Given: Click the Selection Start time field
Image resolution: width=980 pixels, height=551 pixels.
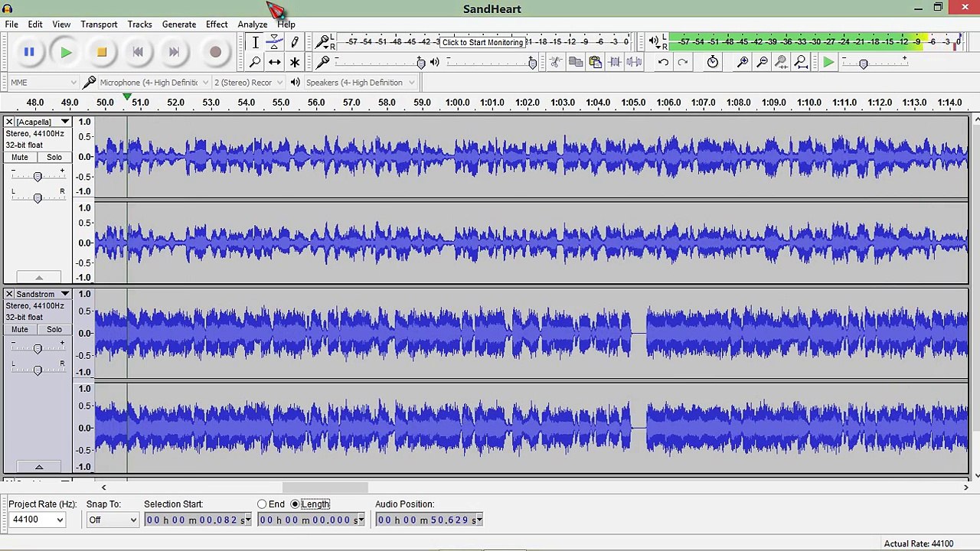Looking at the screenshot, I should tap(198, 520).
